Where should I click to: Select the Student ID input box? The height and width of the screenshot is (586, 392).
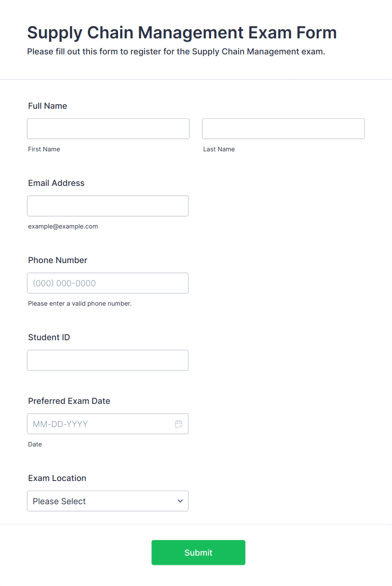108,360
